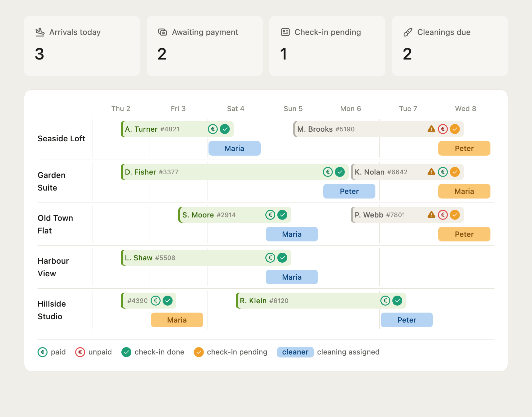
Task: Click paid euro icon on D. Fisher booking
Action: coord(328,172)
